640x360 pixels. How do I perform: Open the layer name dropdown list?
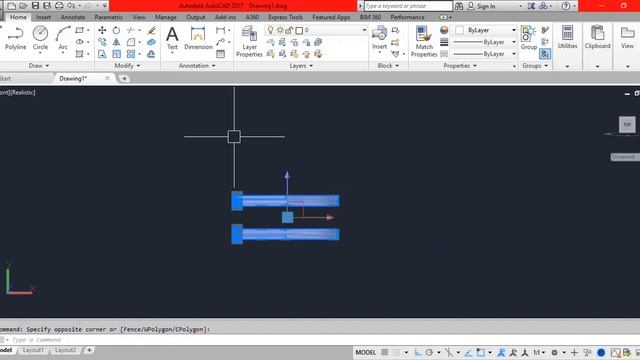click(x=364, y=30)
